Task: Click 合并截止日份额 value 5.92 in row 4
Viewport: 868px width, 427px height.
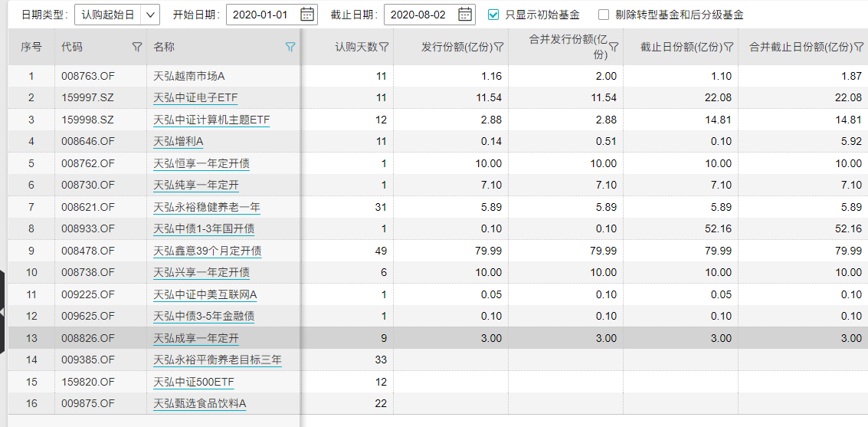Action: pyautogui.click(x=853, y=141)
